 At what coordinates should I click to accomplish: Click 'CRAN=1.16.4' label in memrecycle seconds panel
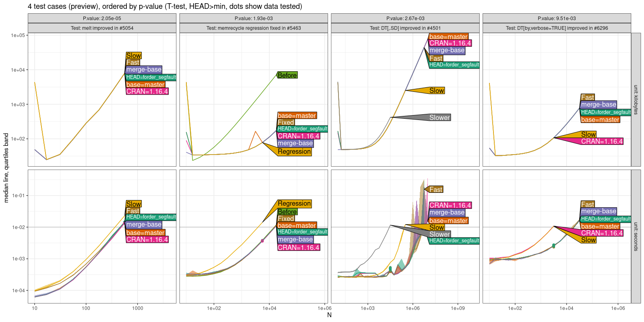[299, 248]
